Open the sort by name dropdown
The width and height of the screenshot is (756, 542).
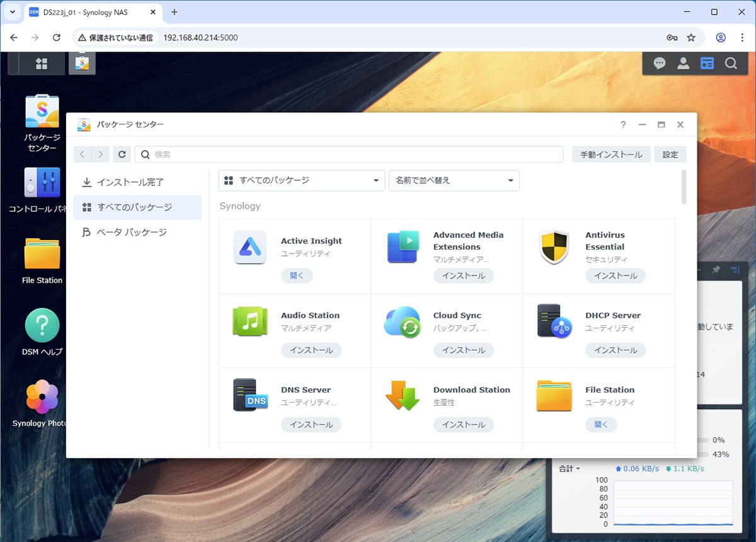point(454,180)
